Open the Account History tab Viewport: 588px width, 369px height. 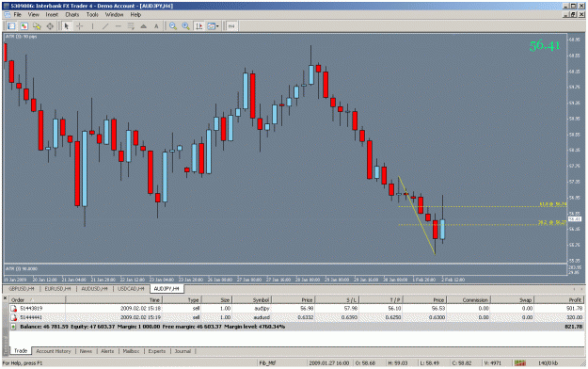(54, 351)
